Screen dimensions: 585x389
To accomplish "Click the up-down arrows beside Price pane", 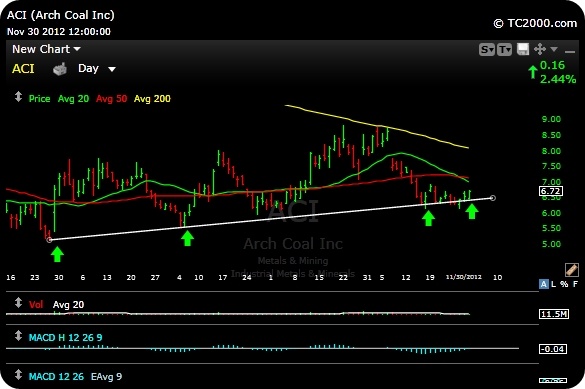I will pyautogui.click(x=18, y=97).
